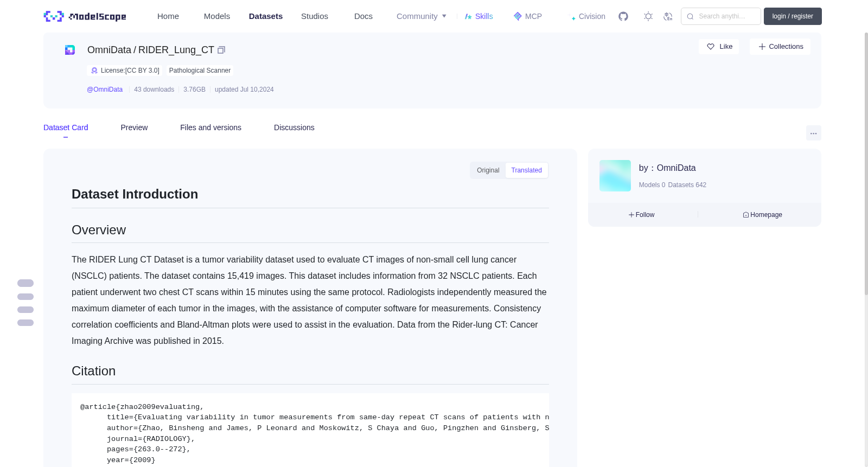Navigate to Studios

pos(315,16)
